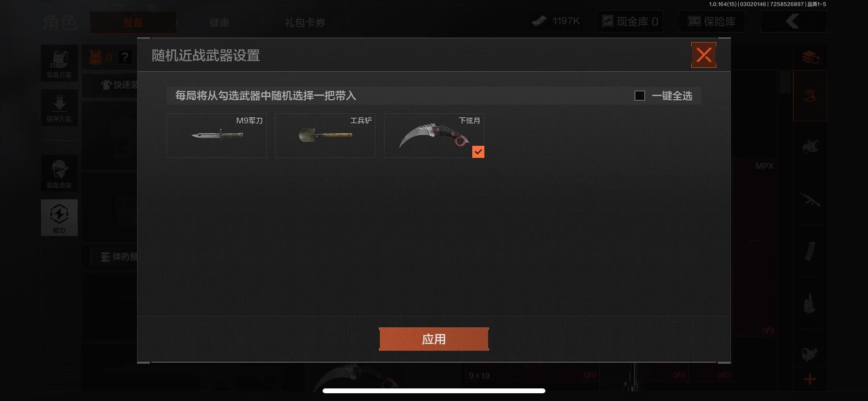Open the 装备涂装 equipment skin icon
The image size is (868, 401).
[59, 173]
